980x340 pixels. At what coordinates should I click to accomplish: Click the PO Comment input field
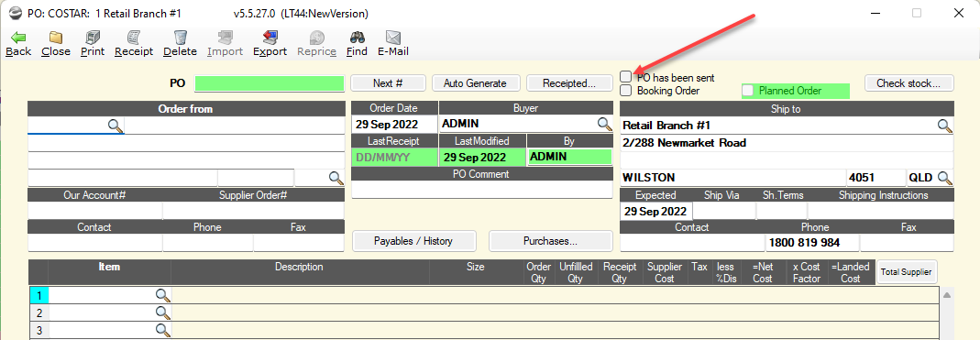(x=482, y=190)
